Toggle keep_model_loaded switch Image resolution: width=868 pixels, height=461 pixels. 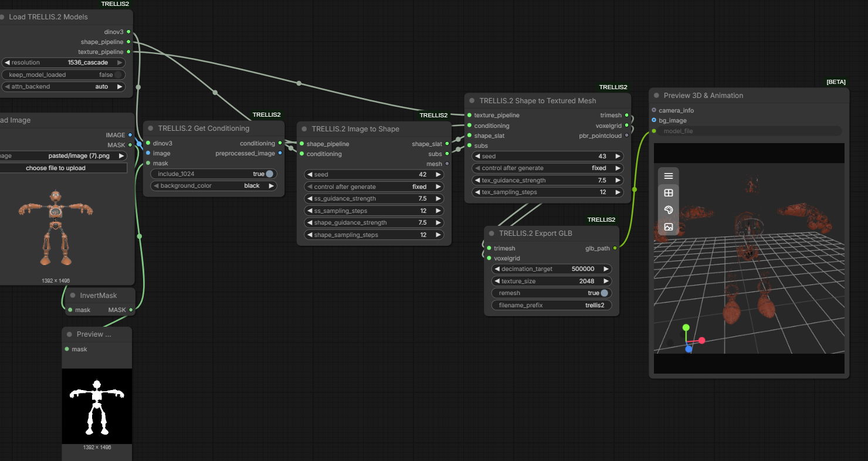[x=118, y=74]
